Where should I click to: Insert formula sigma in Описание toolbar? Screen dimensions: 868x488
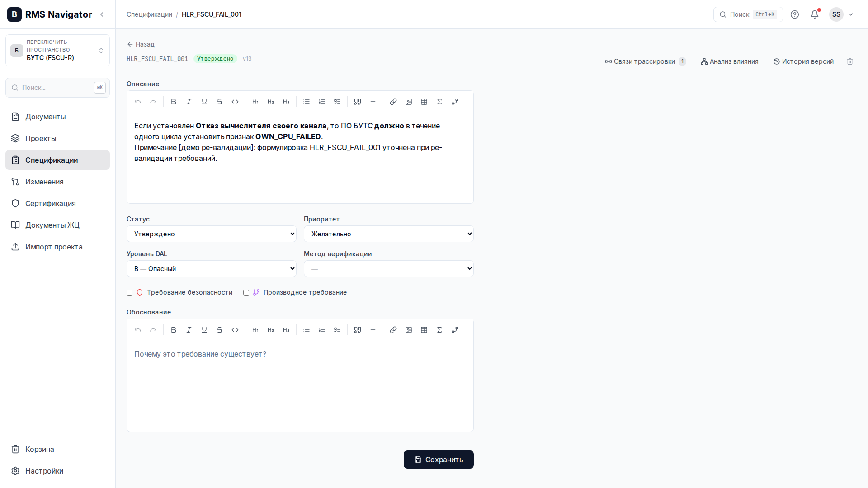click(x=439, y=102)
